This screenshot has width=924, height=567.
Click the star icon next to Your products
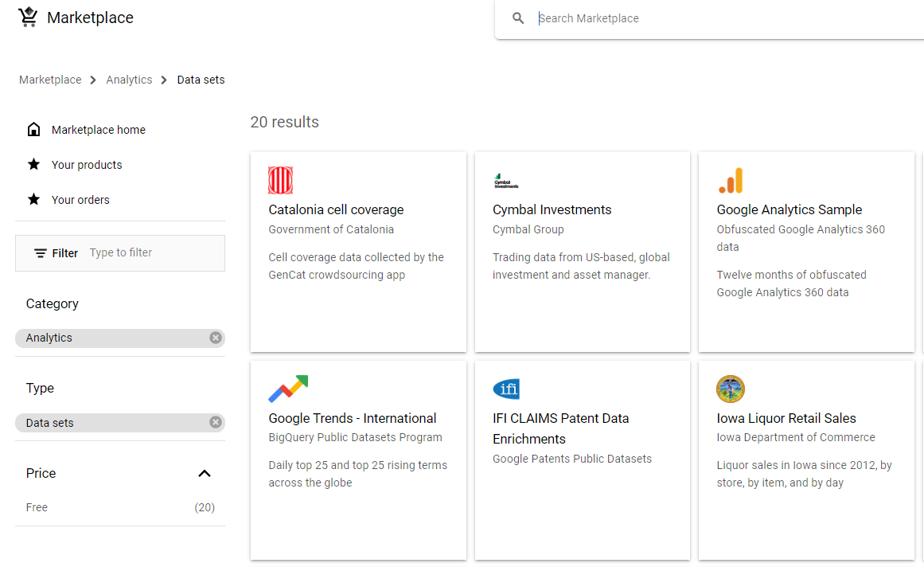click(33, 164)
